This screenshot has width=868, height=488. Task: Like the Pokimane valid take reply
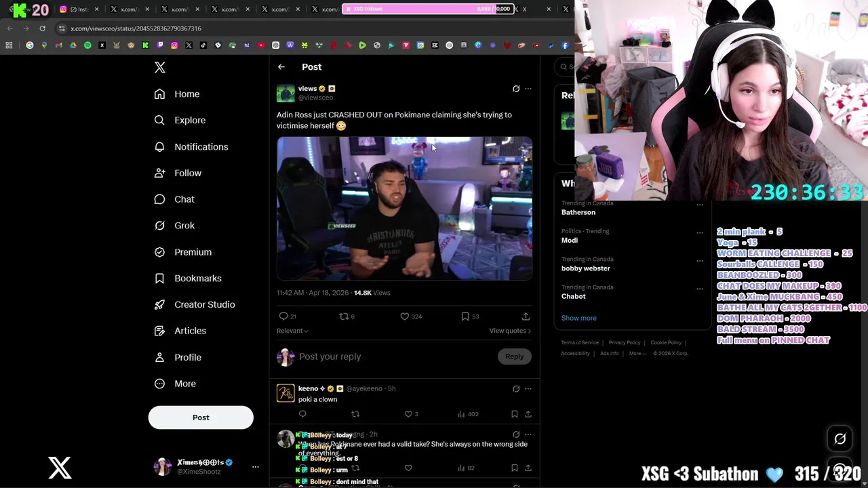(408, 468)
